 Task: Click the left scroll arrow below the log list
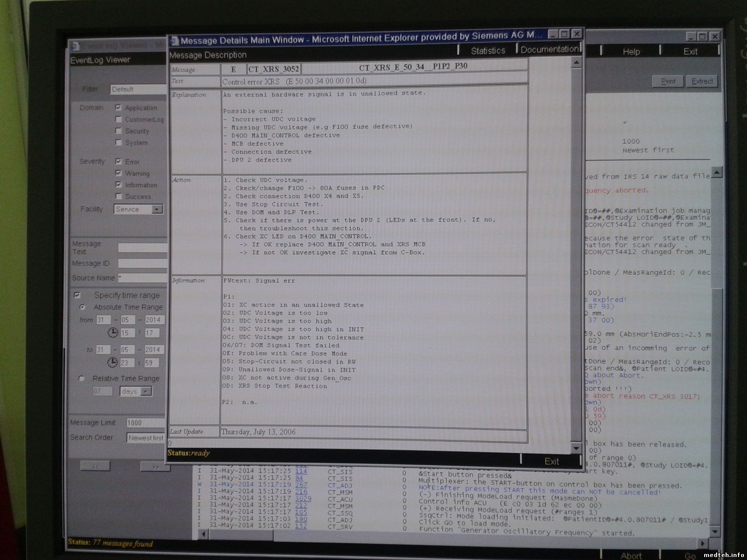pyautogui.click(x=204, y=534)
